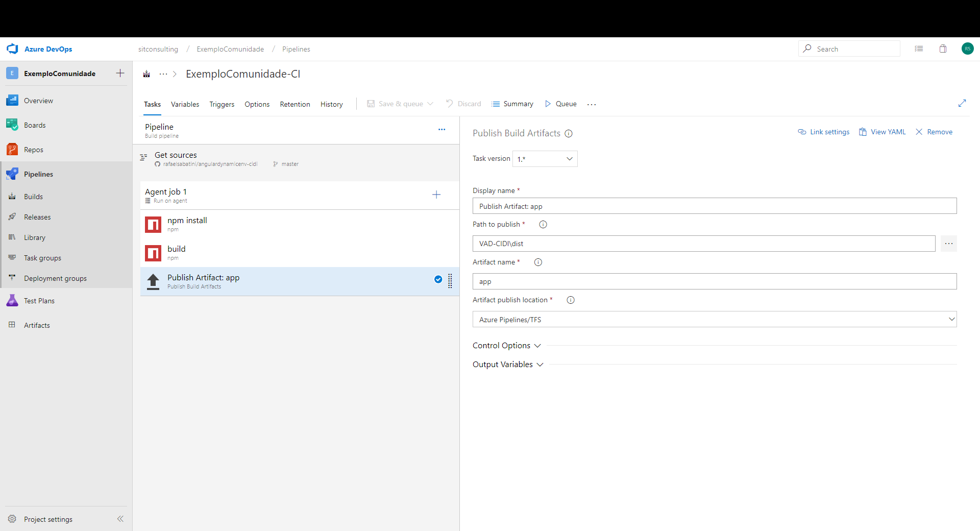Open the Marketplace shopping bag icon

(x=943, y=49)
